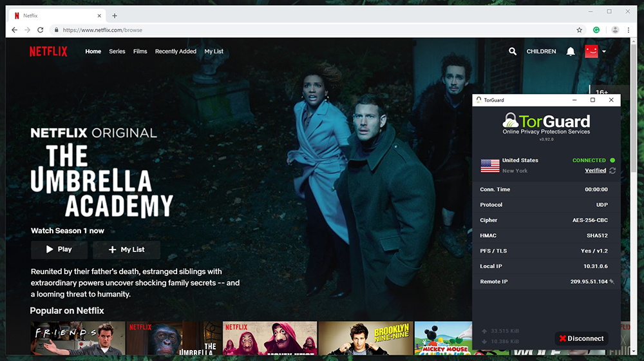Click the TorGuard title bar icon

pyautogui.click(x=478, y=100)
